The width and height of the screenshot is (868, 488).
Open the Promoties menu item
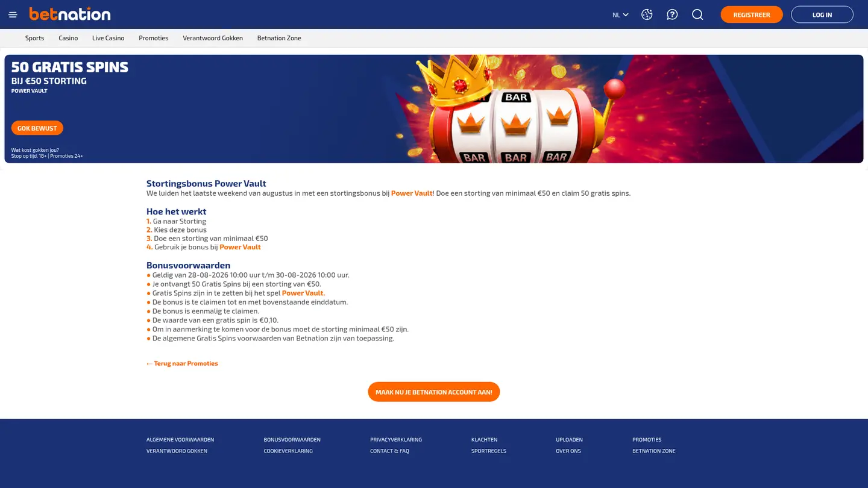coord(154,38)
